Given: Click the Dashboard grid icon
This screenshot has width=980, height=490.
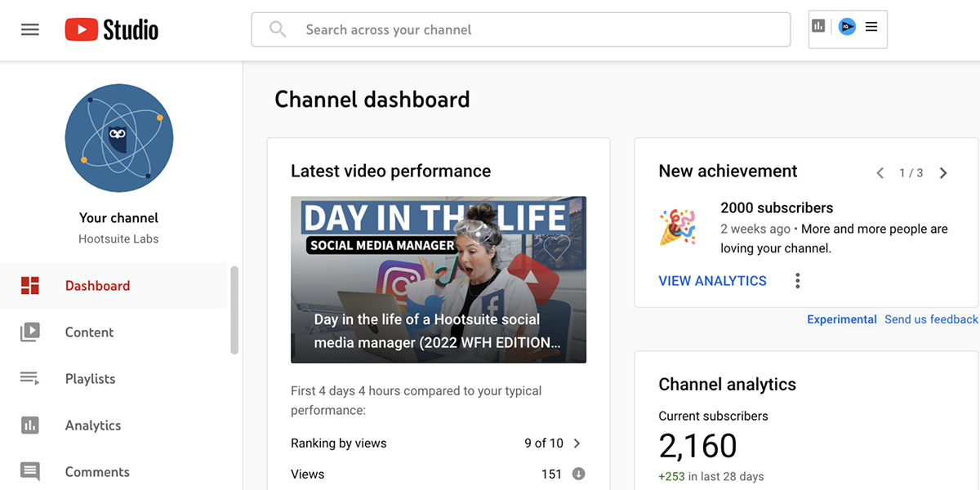Looking at the screenshot, I should coord(30,286).
